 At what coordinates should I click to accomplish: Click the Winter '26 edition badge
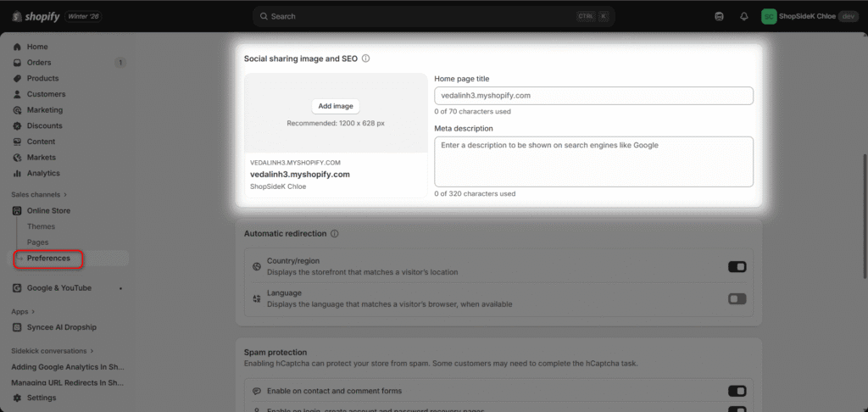83,17
